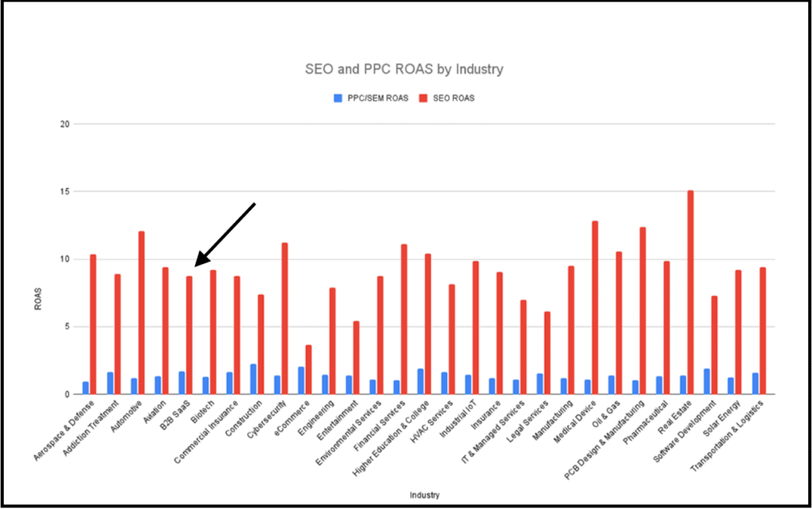Click the blue PPC/SEM ROAS legend swatch

point(338,98)
